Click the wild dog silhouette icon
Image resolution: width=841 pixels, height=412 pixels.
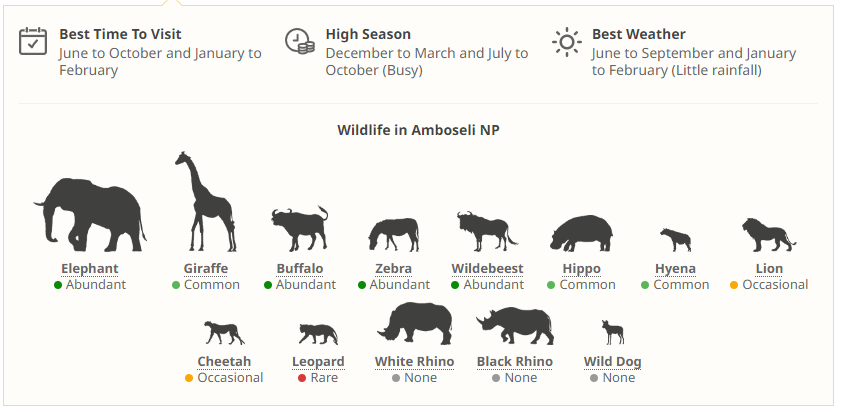click(x=612, y=333)
